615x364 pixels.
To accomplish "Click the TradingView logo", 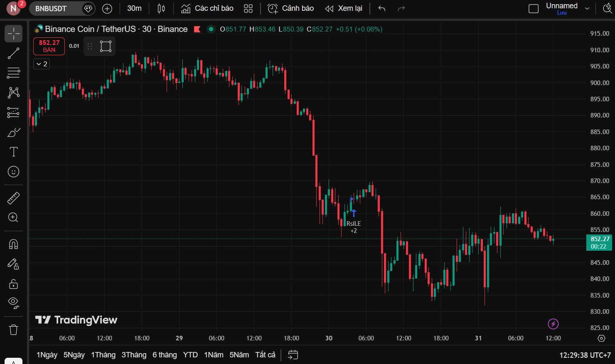I will pos(76,320).
